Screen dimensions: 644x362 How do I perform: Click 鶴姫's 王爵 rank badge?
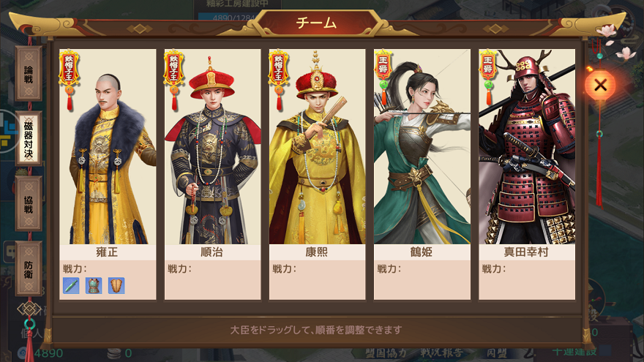click(383, 78)
